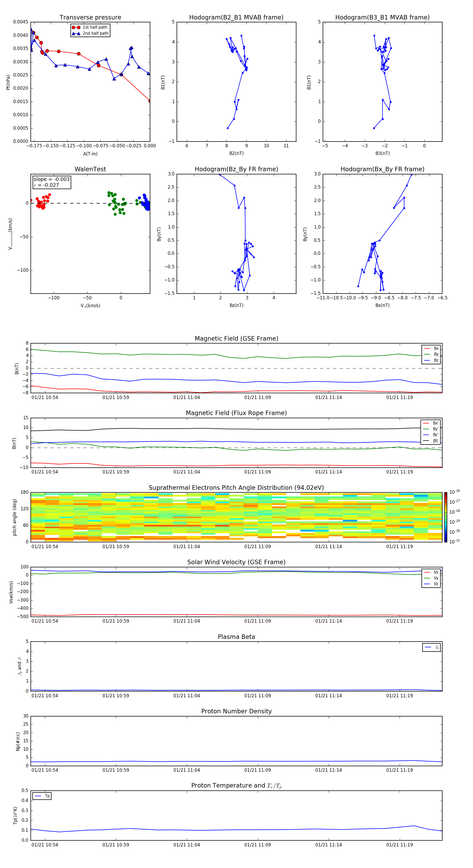Click Bx' in Flux Rope legend
Image resolution: width=473 pixels, height=868 pixels.
coord(431,423)
